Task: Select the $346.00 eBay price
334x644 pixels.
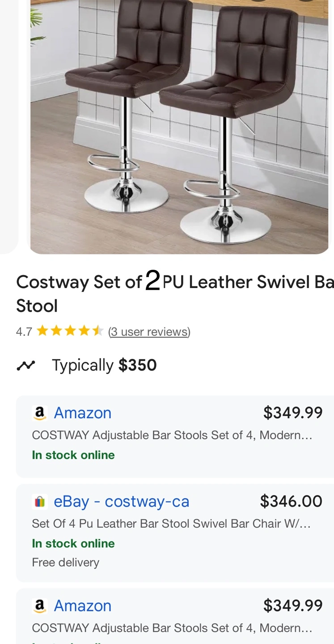Action: [291, 501]
